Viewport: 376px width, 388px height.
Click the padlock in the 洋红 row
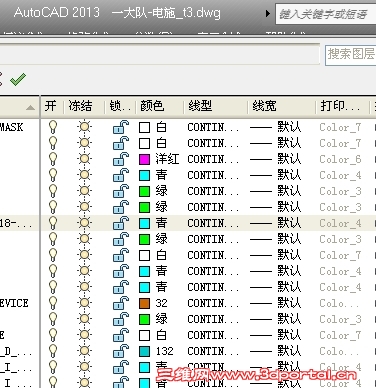(x=121, y=159)
